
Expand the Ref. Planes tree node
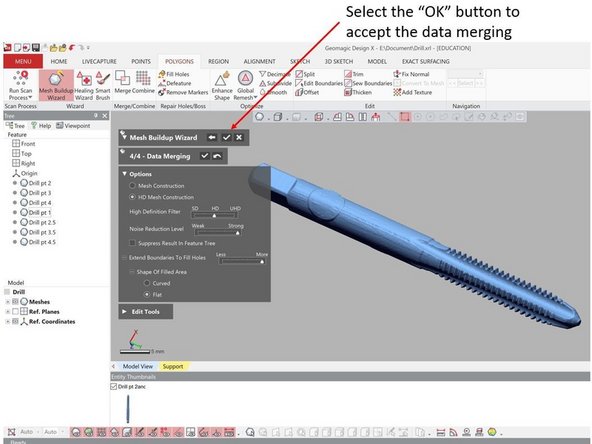(x=7, y=311)
